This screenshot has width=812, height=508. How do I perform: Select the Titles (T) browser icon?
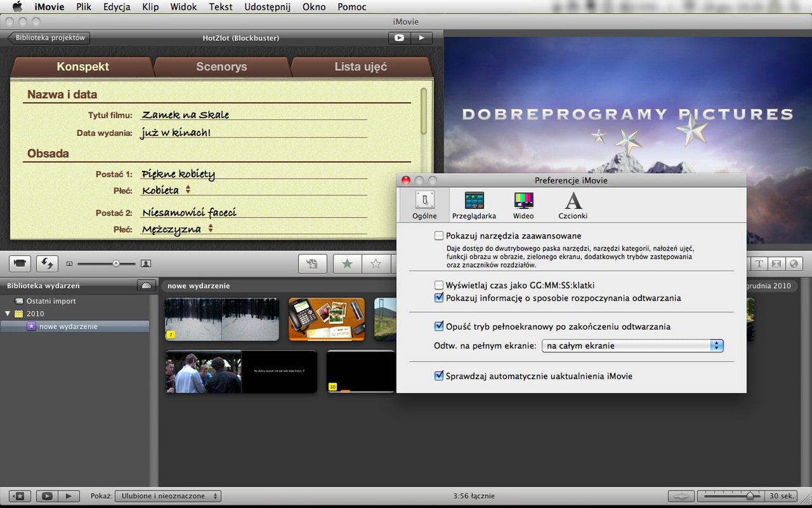tap(759, 263)
